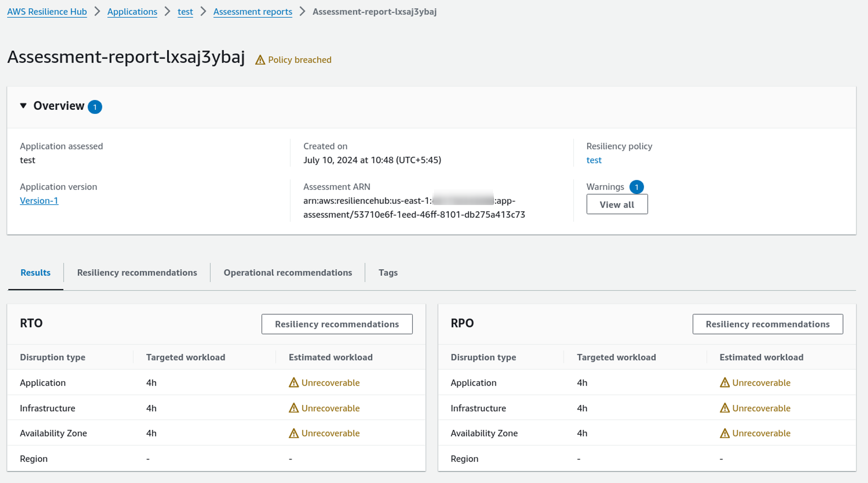Click RTO Availability Zone warning icon
868x483 pixels.
coord(294,433)
